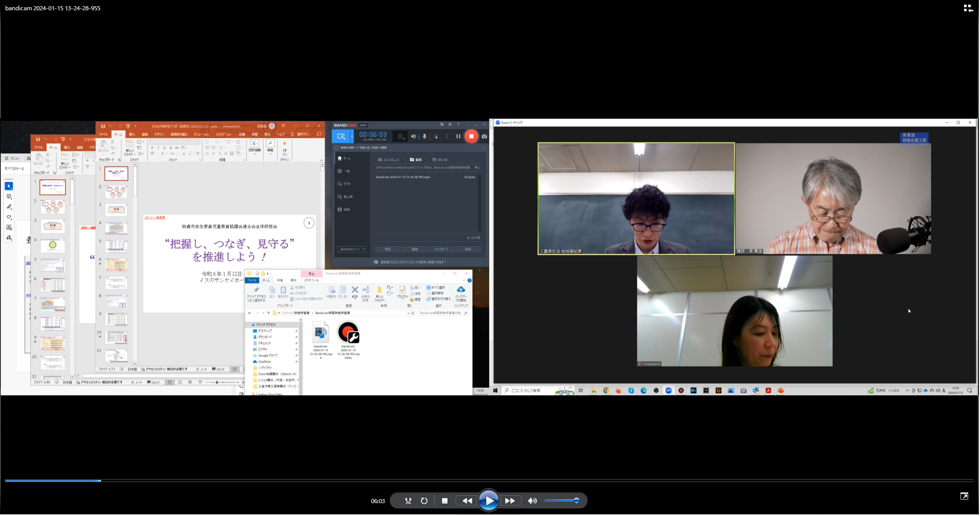Click Bandicam's screen area mode icon
Viewport: 980px width, 516px height.
click(x=341, y=137)
